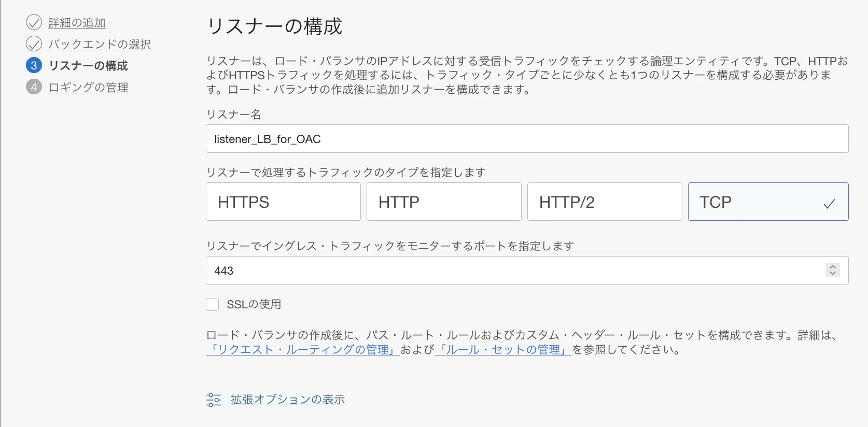
Task: Choose HTTPS traffic type
Action: tap(283, 202)
